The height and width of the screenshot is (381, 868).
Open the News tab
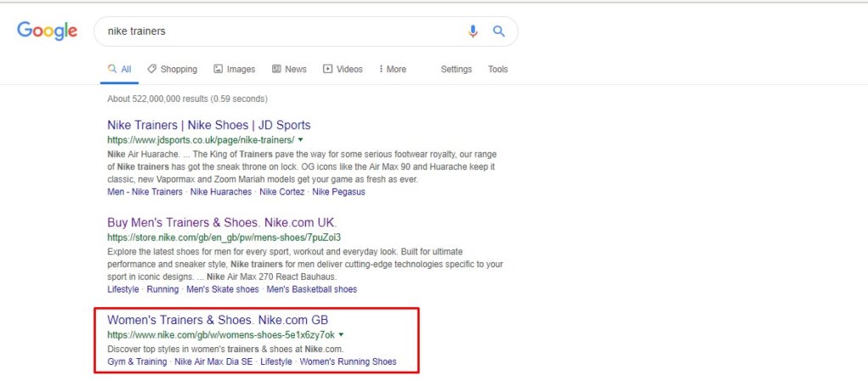289,70
